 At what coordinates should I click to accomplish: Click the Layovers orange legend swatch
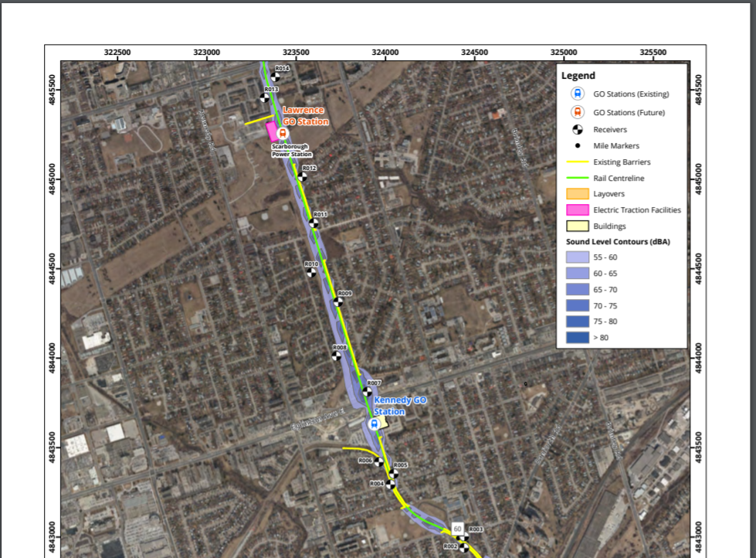pyautogui.click(x=577, y=194)
